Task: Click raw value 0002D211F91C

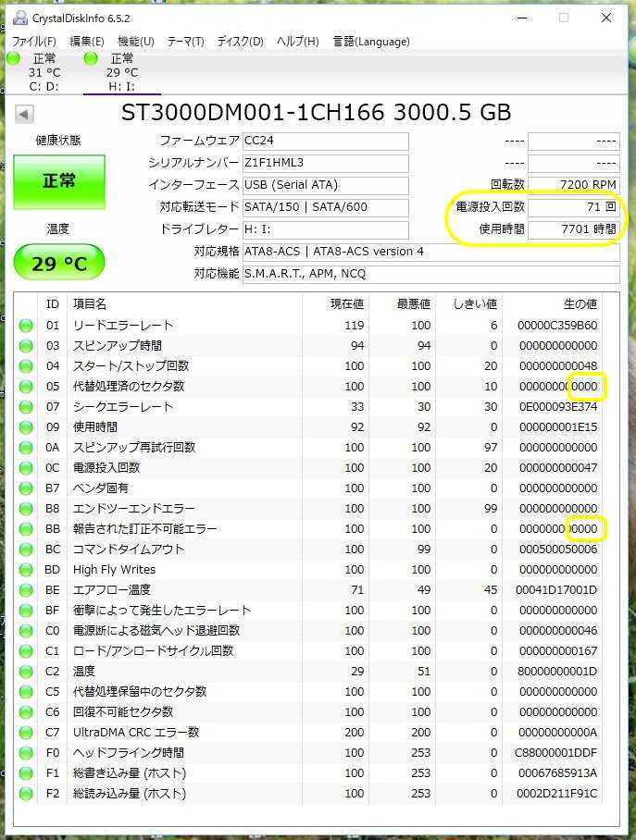Action: pos(556,794)
